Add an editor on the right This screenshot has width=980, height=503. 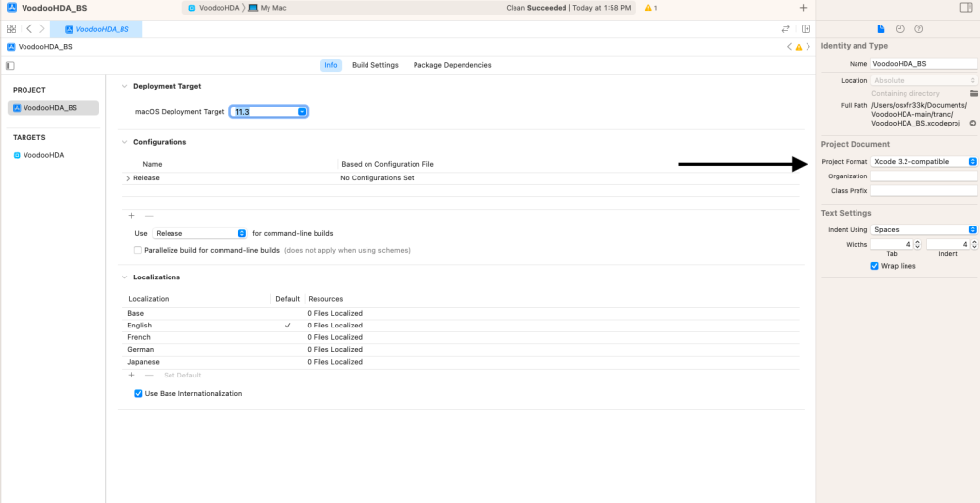806,28
